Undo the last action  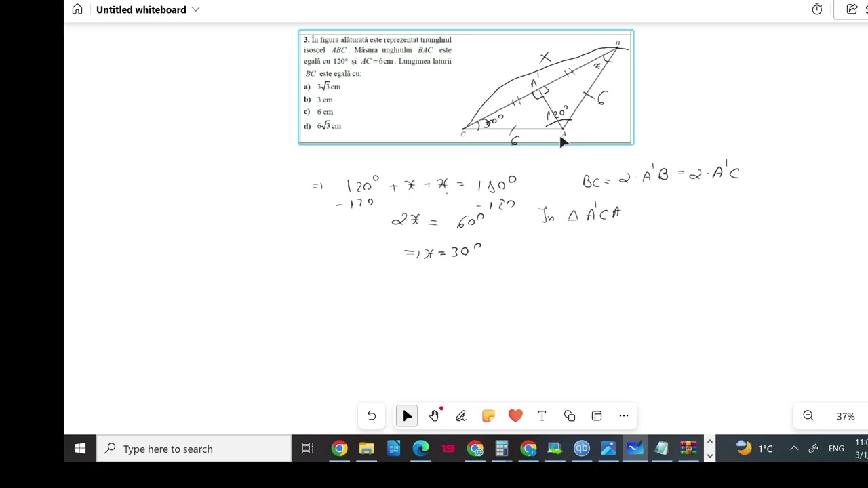tap(372, 416)
